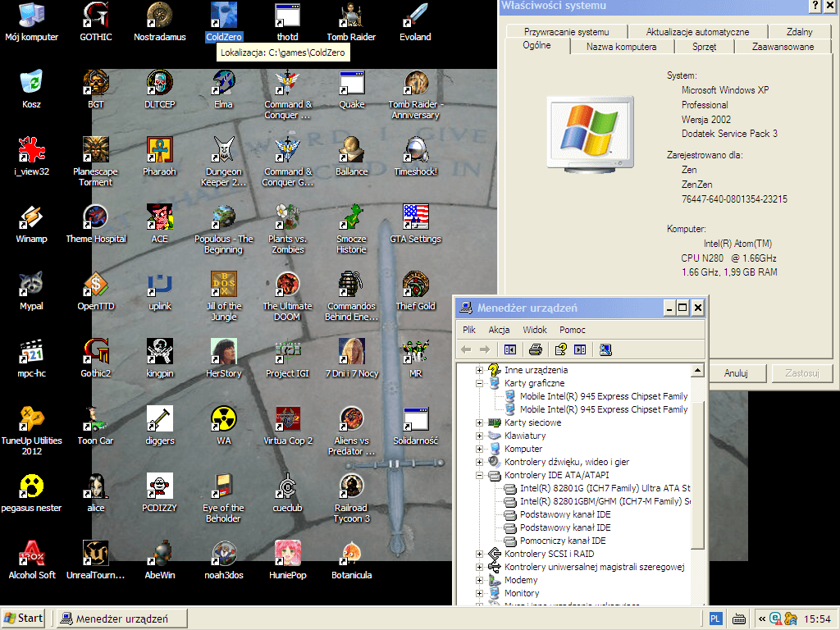Image resolution: width=840 pixels, height=630 pixels.
Task: Select the Thief Gold desktop icon
Action: point(415,291)
